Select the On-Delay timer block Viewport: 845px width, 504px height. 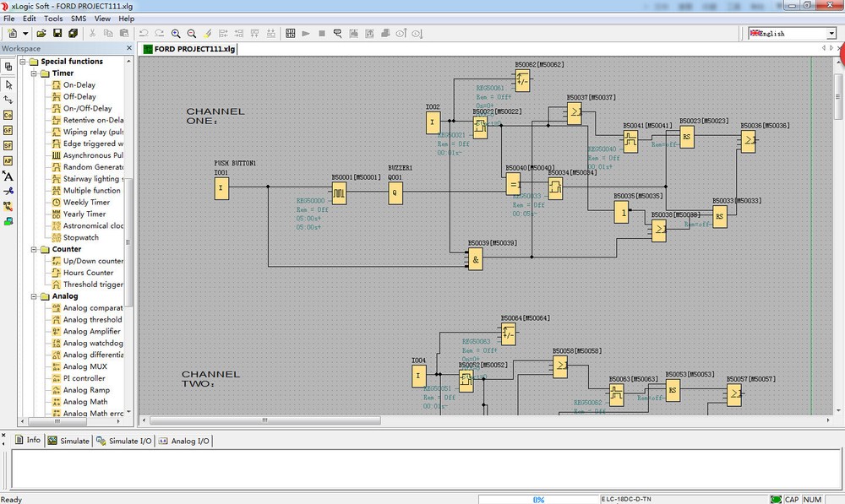pyautogui.click(x=79, y=85)
